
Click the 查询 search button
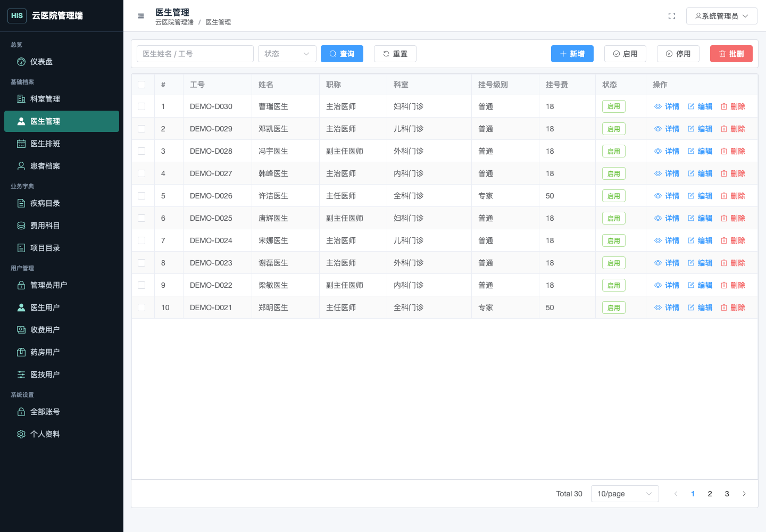(342, 54)
